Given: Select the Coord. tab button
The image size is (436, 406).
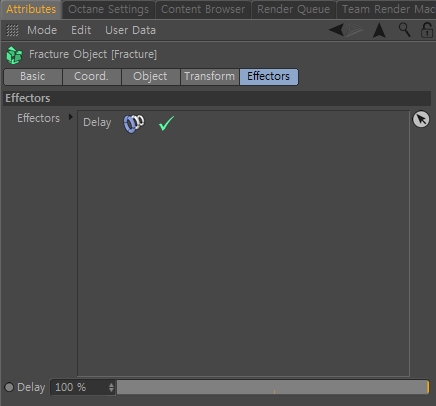Looking at the screenshot, I should tap(92, 77).
